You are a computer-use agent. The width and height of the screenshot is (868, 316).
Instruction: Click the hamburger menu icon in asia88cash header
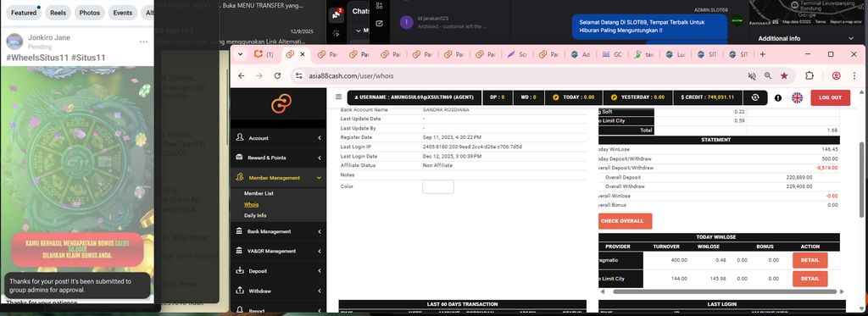(x=338, y=97)
